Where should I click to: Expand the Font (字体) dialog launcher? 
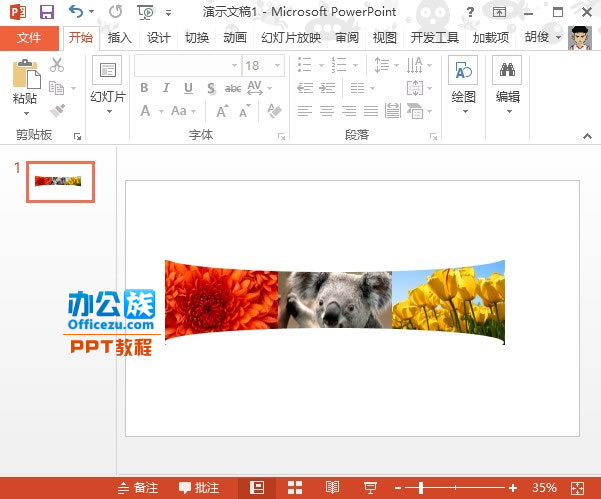click(x=282, y=135)
